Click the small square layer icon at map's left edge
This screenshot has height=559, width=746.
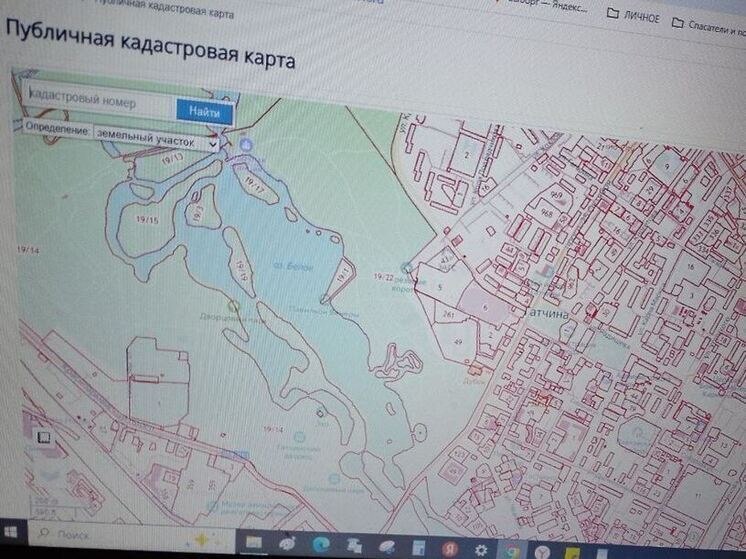44,437
